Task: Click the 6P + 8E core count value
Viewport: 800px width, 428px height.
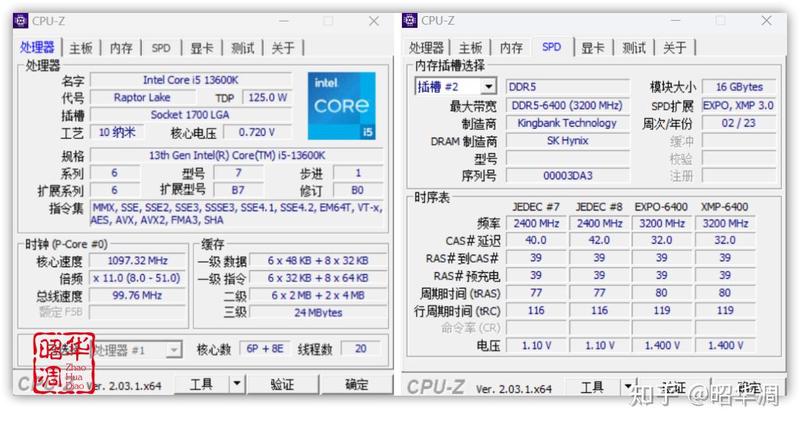Action: pos(264,349)
